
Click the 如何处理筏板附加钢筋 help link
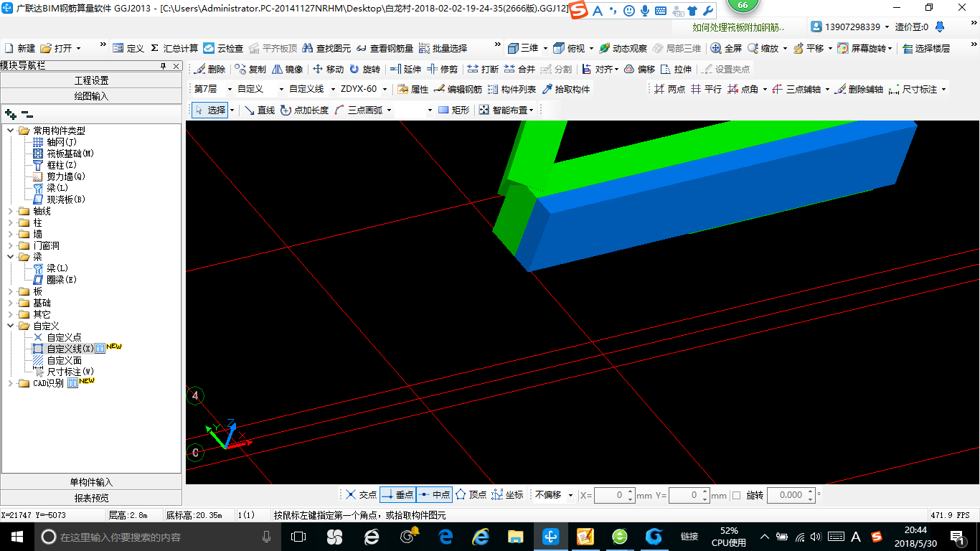tap(738, 27)
